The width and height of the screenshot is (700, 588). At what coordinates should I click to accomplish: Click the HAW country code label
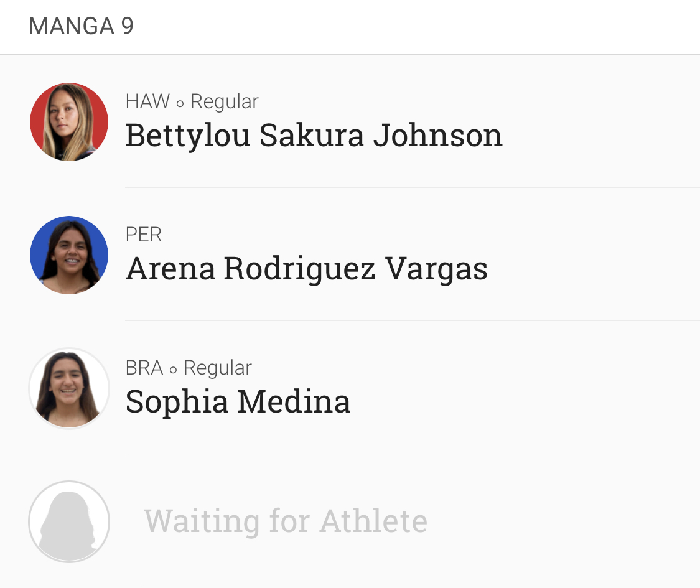tap(147, 101)
